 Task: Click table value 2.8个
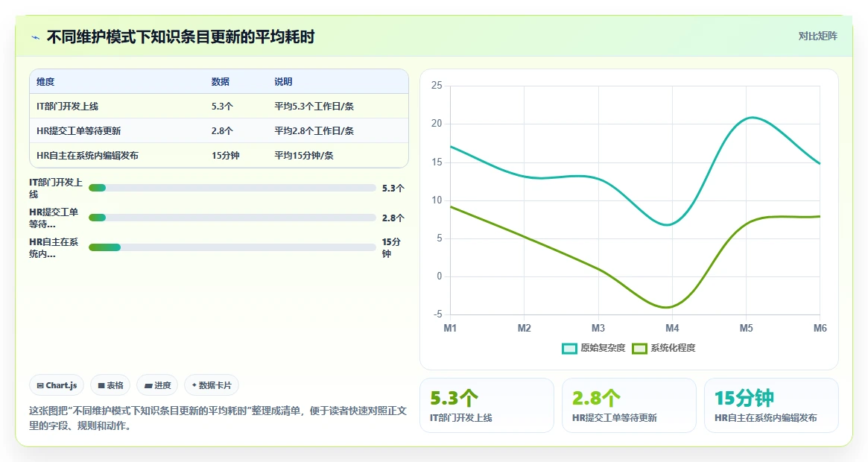[x=222, y=130]
